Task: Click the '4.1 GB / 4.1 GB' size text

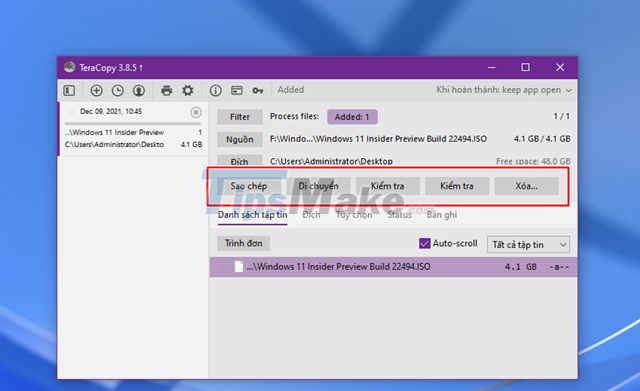Action: pyautogui.click(x=542, y=139)
